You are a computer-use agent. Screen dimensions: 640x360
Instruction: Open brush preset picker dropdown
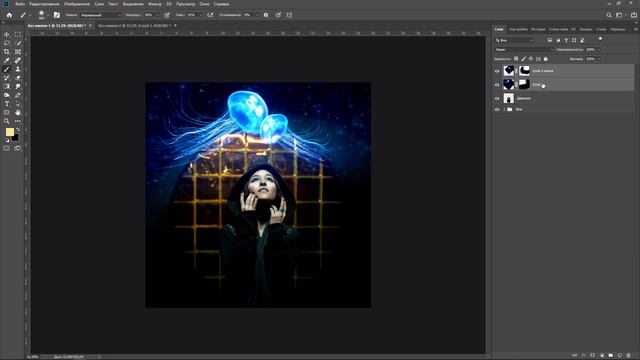pyautogui.click(x=48, y=15)
